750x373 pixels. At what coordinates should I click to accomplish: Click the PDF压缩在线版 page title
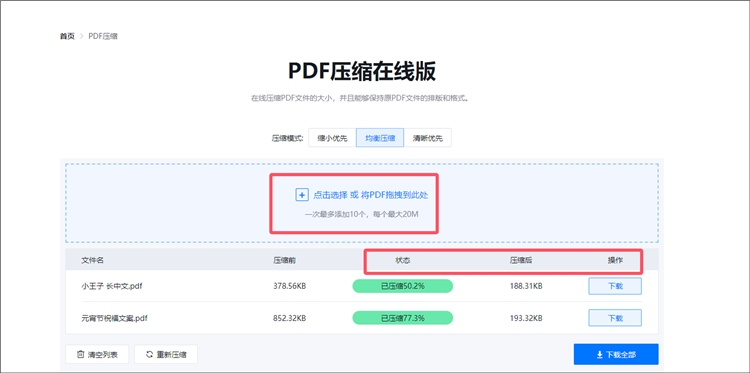click(x=362, y=72)
